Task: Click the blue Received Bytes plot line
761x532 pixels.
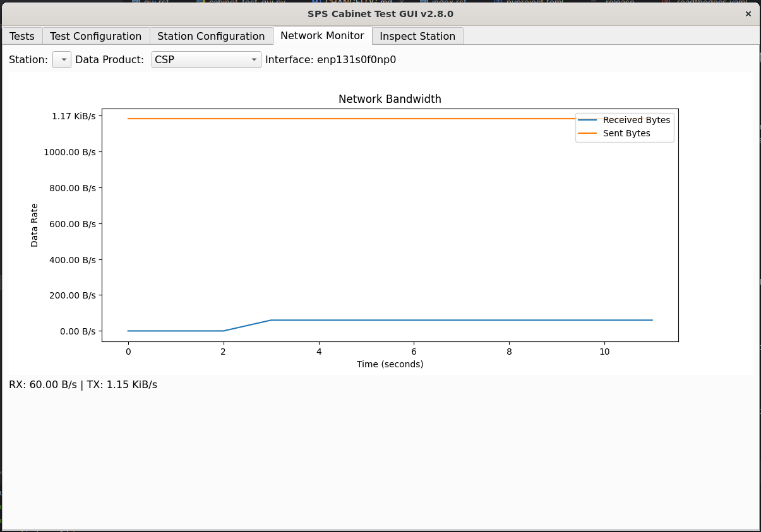Action: pyautogui.click(x=442, y=320)
